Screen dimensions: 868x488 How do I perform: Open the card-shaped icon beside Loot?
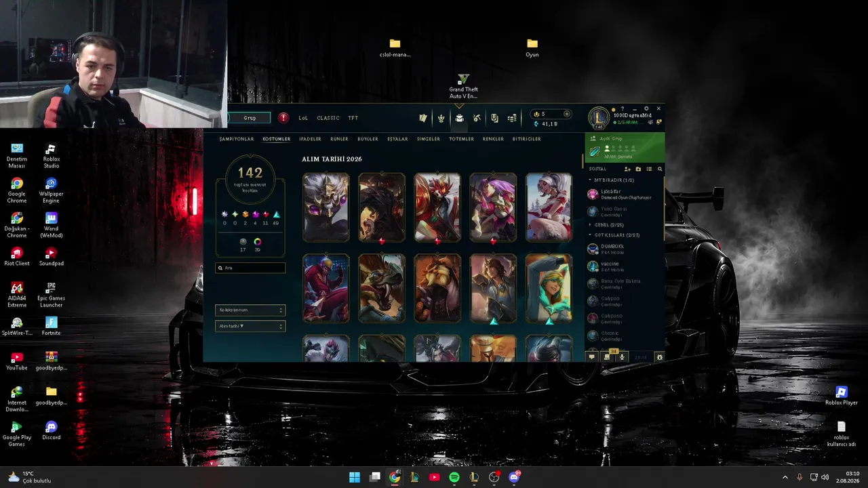pos(494,118)
